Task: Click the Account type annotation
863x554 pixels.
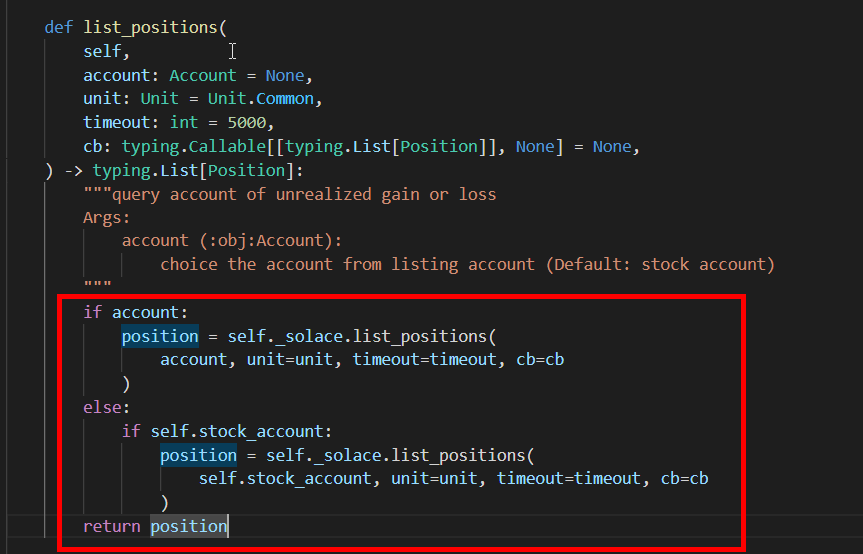Action: pyautogui.click(x=203, y=75)
